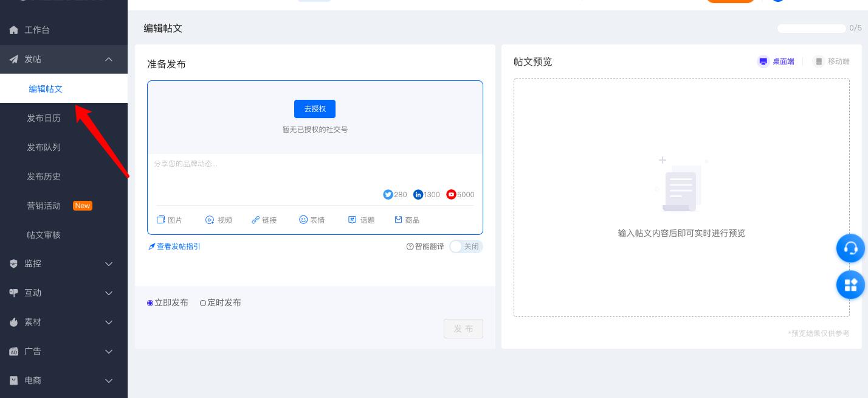Open the floating customer service headset icon
This screenshot has height=398, width=868.
coord(850,248)
